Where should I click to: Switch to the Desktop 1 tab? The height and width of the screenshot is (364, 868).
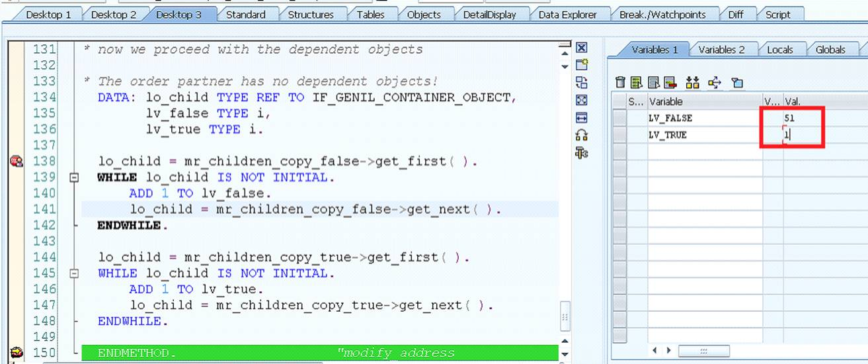coord(48,14)
